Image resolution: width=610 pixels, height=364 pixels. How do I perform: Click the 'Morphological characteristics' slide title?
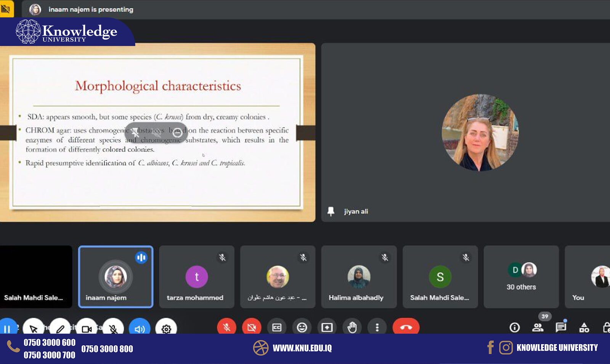pos(158,86)
